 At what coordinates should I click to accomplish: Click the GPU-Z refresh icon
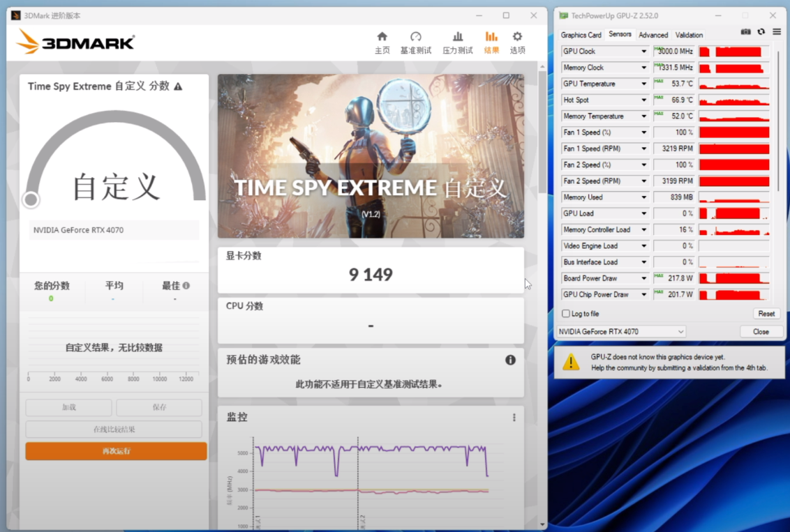coord(761,32)
